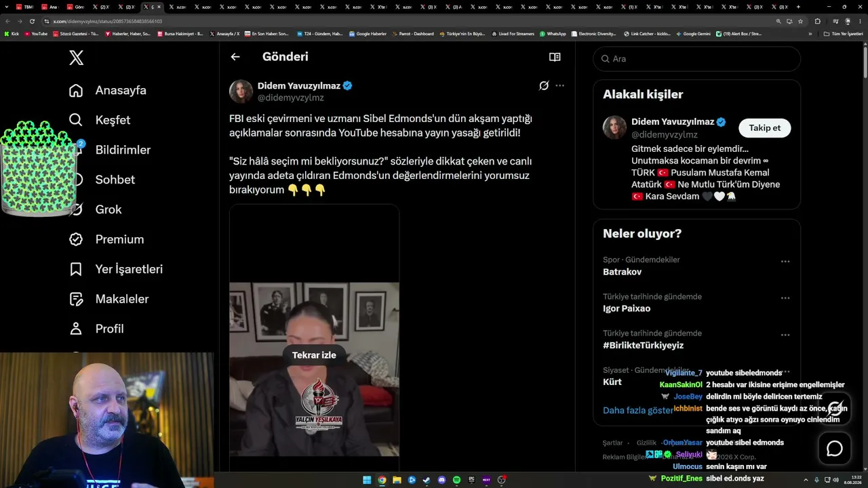Open Steam from the taskbar
The height and width of the screenshot is (488, 868).
pos(427,480)
